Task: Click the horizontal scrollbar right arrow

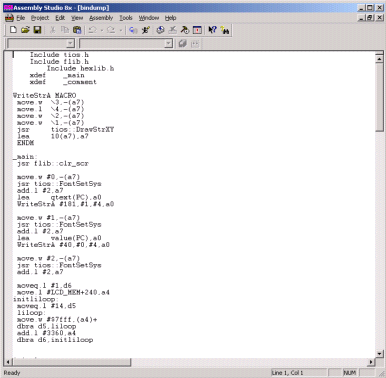Action: 371,362
